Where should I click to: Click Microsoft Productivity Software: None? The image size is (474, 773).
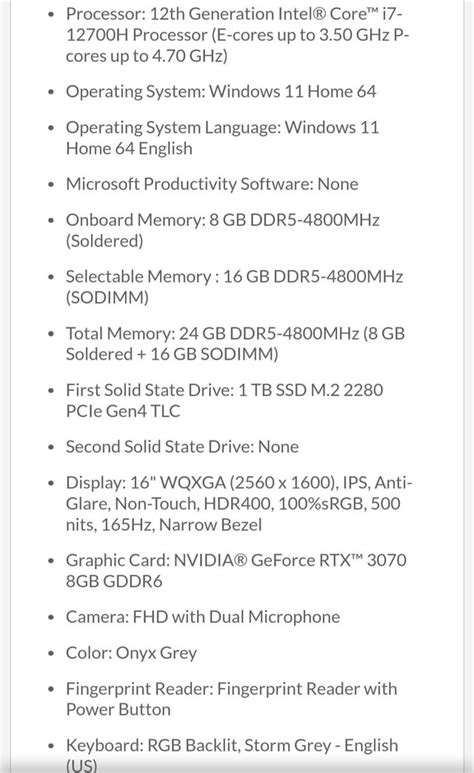click(212, 184)
